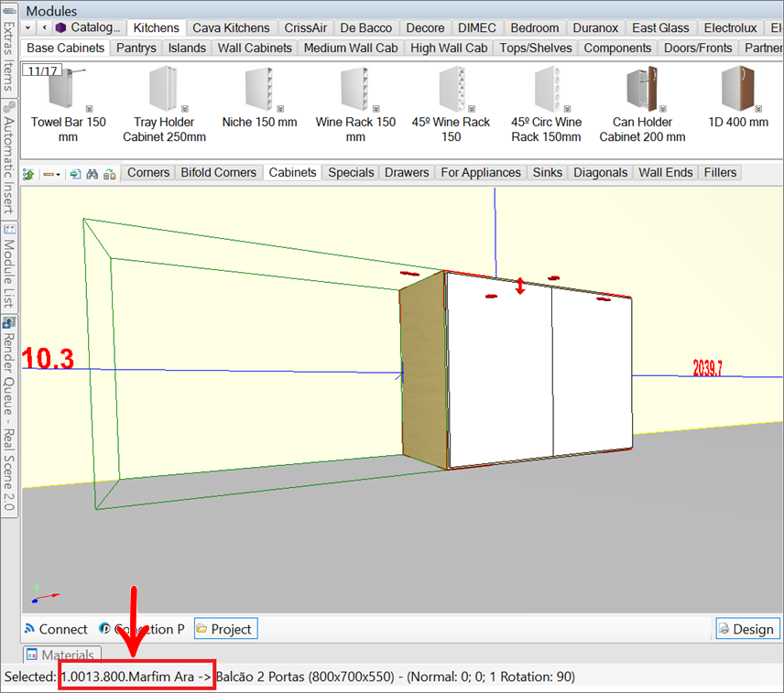
Task: Open the Electrolux tab
Action: (731, 27)
